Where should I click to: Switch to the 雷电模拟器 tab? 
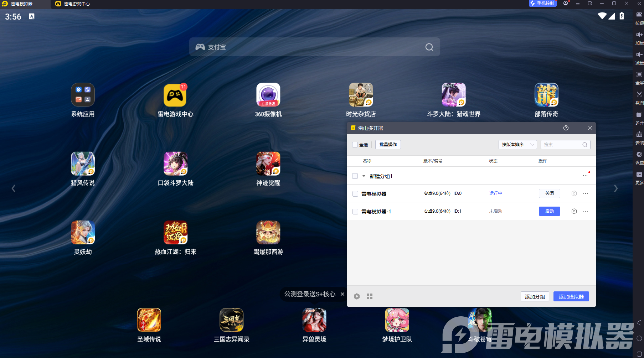(21, 4)
